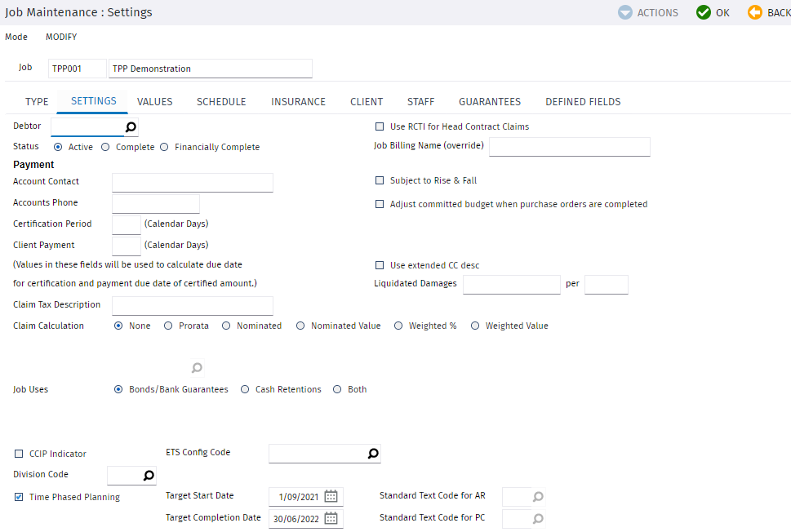Click the Claim Tax Description field

(193, 306)
